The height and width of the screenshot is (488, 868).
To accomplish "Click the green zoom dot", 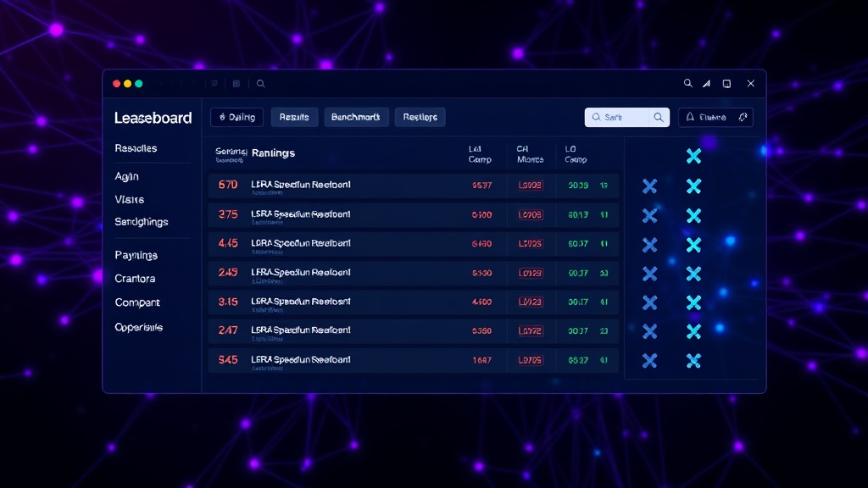I will (139, 84).
